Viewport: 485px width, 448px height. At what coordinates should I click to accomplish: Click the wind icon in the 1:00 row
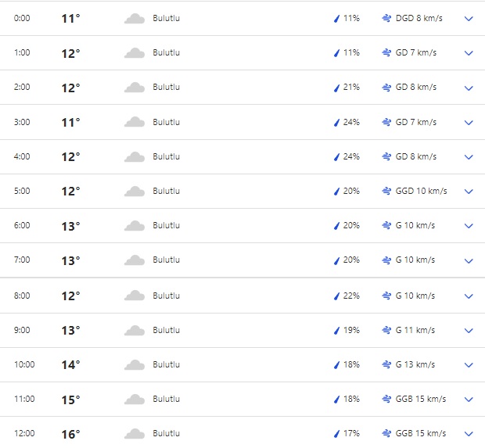[386, 53]
